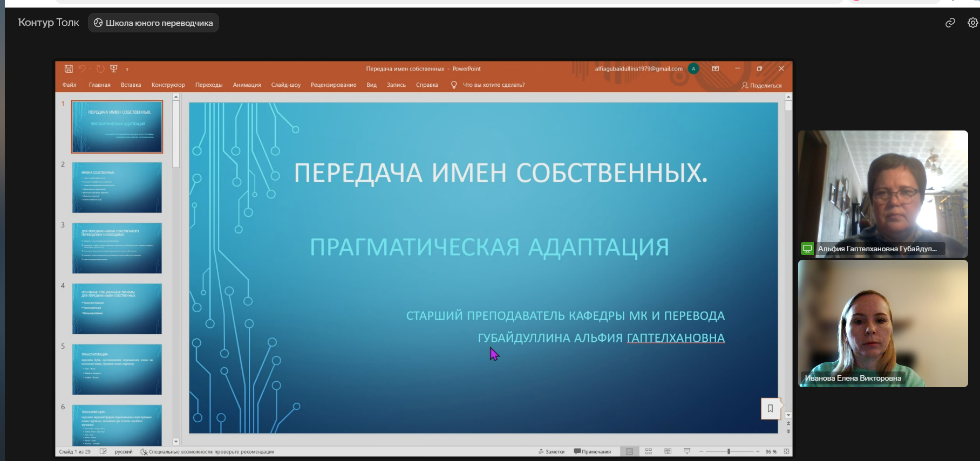
Task: Click the bookmark icon on the slide
Action: 770,408
